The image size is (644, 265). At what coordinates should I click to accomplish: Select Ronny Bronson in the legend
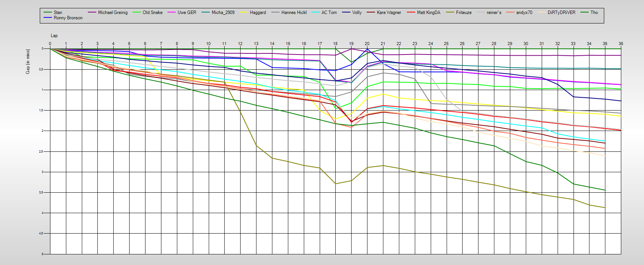click(x=68, y=18)
